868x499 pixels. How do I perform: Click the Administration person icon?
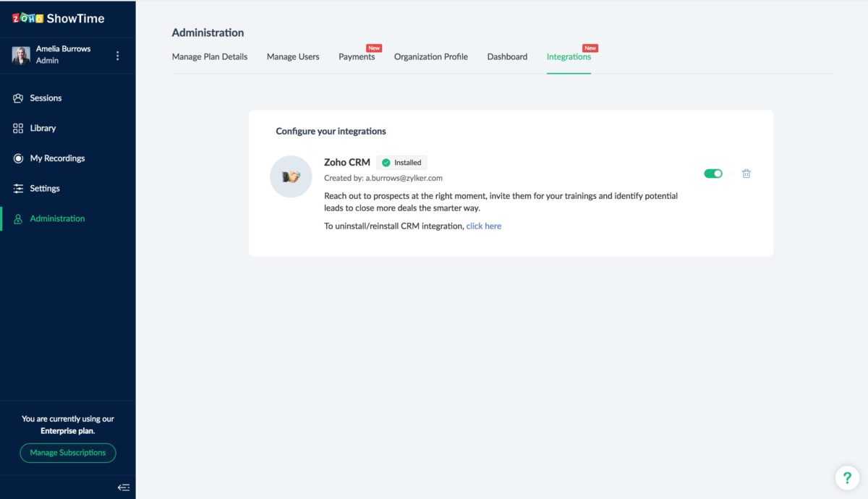coord(18,219)
